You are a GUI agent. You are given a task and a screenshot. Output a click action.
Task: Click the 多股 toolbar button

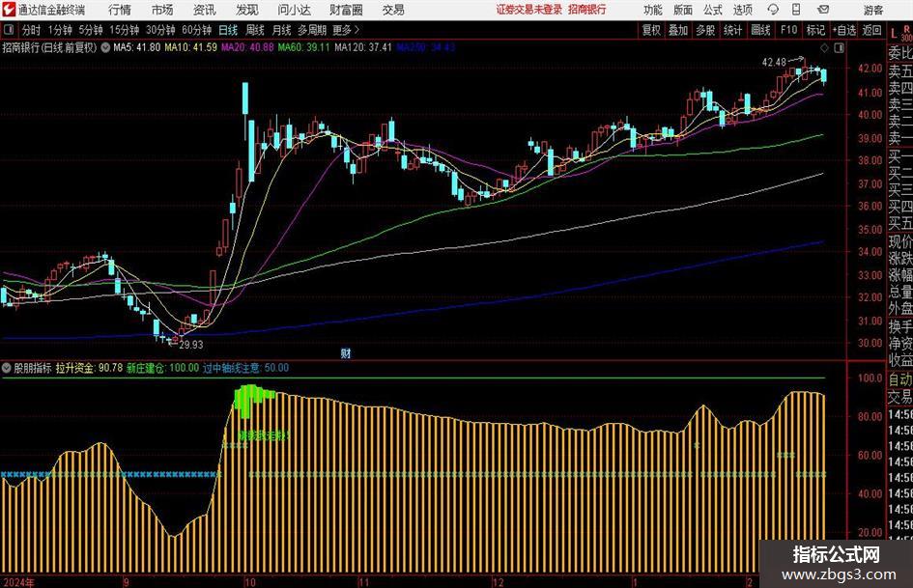[x=704, y=30]
